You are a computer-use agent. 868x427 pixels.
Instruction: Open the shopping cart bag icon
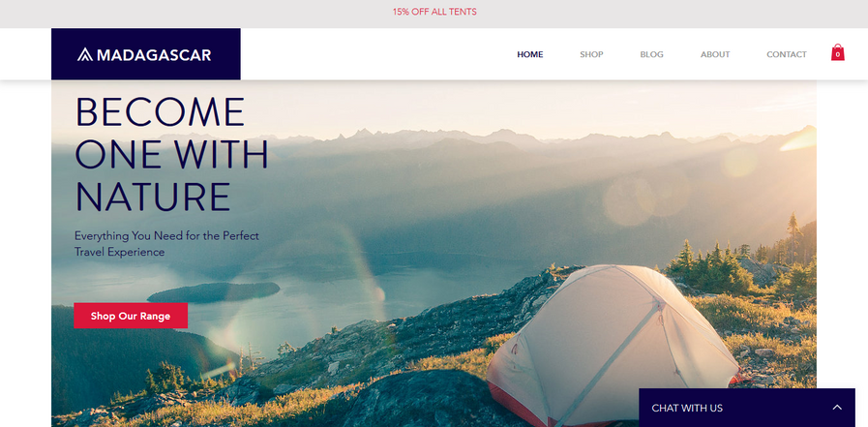pyautogui.click(x=838, y=52)
